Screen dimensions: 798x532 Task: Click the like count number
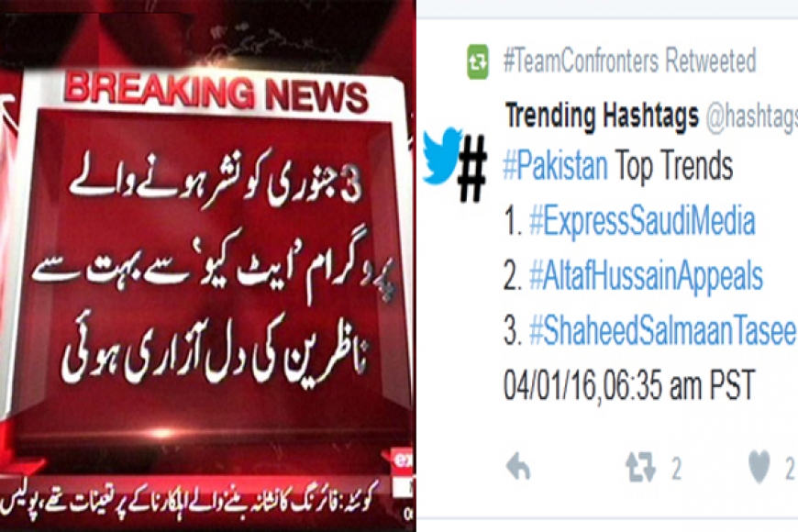pos(790,469)
